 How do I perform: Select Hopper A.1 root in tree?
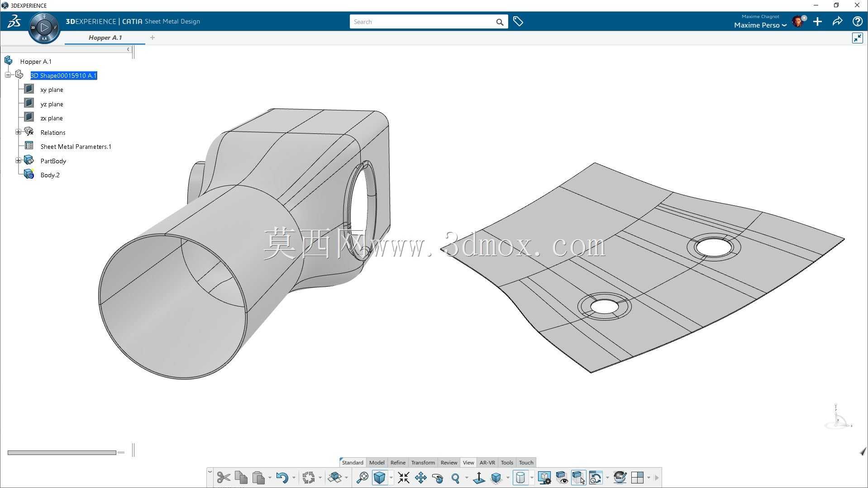[x=36, y=62]
